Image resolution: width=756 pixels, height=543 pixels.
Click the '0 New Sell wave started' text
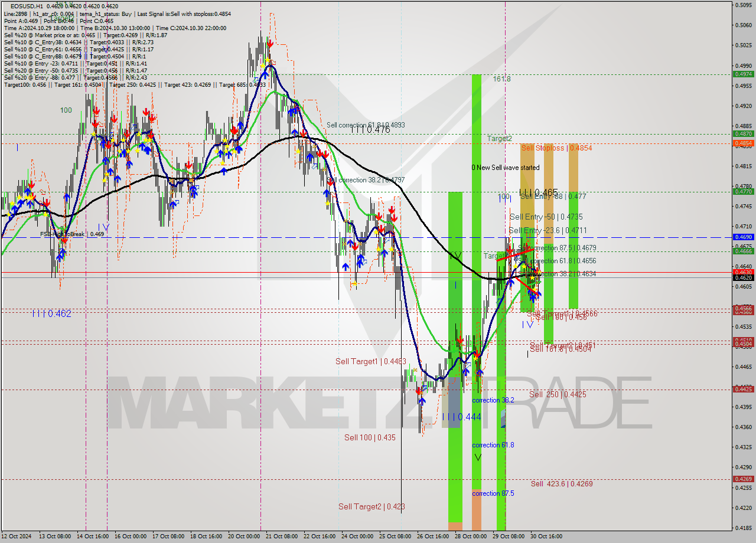(x=505, y=168)
